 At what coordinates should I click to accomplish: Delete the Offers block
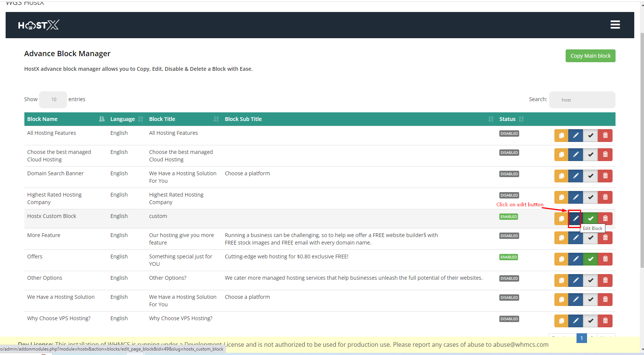[605, 259]
